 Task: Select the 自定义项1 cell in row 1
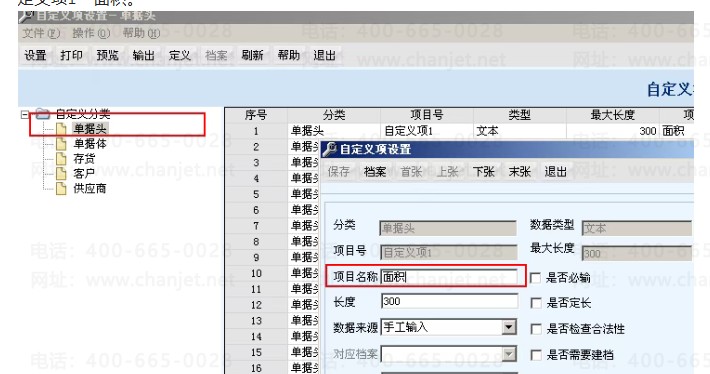[427, 131]
